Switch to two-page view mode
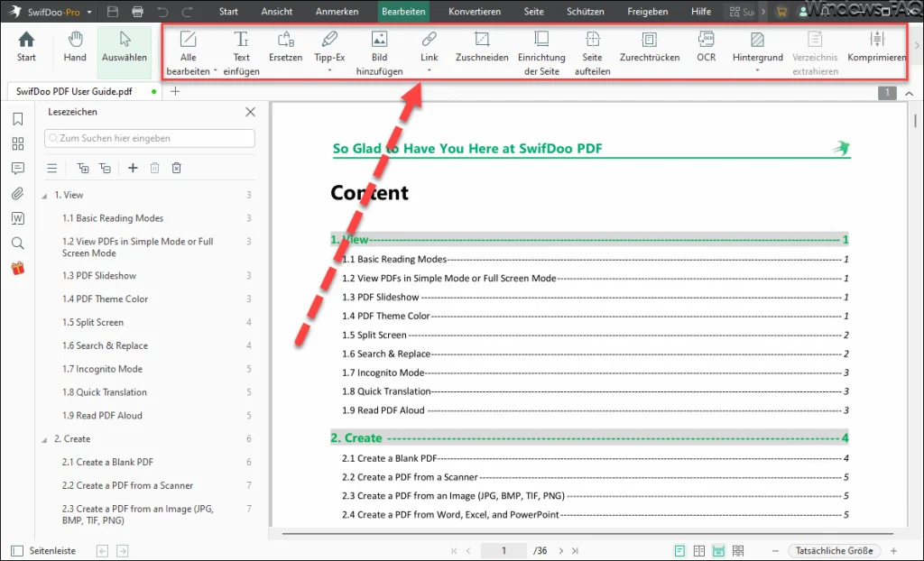924x561 pixels. (x=699, y=550)
